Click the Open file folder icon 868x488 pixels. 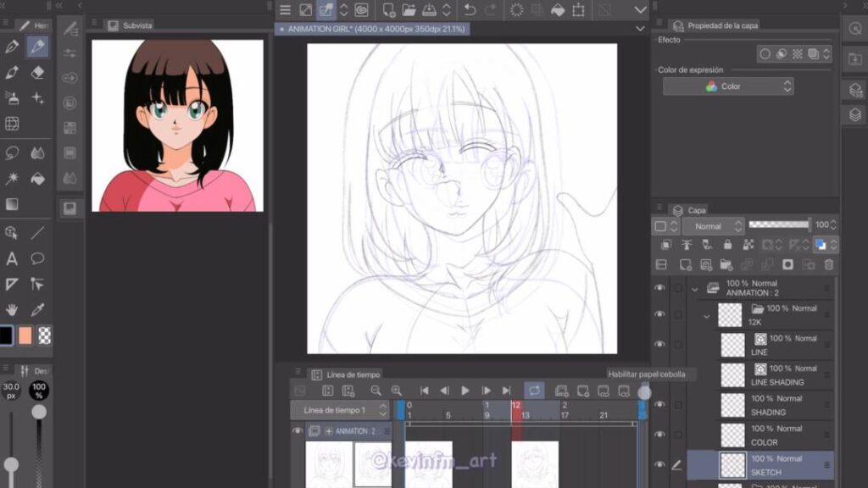pos(409,9)
